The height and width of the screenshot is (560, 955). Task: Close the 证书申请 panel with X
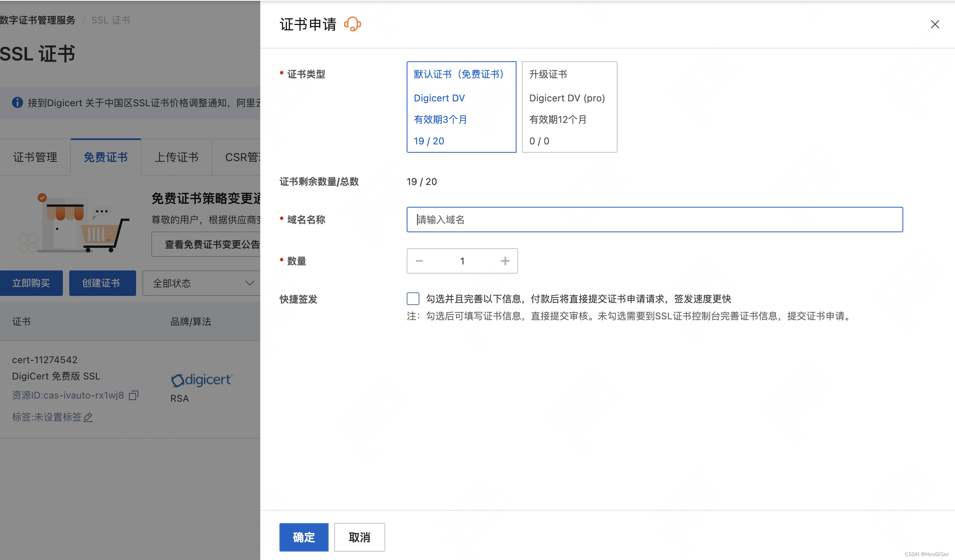(x=935, y=24)
